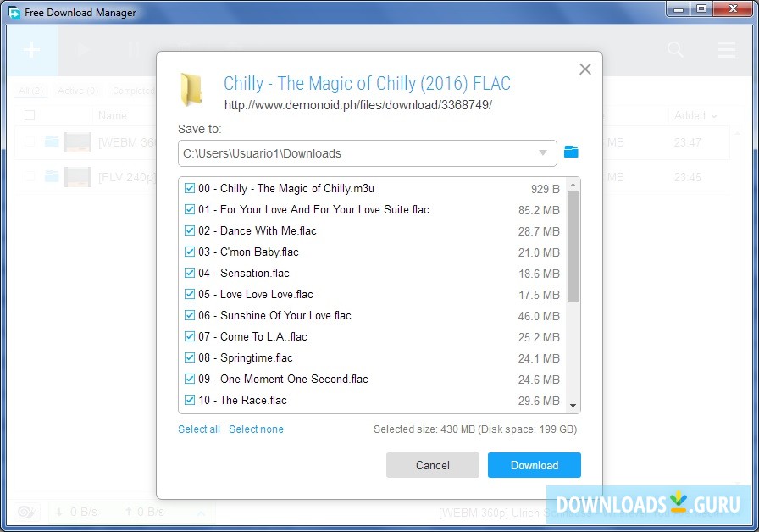Click the 21.0 MB size value
759x532 pixels.
pyautogui.click(x=539, y=252)
